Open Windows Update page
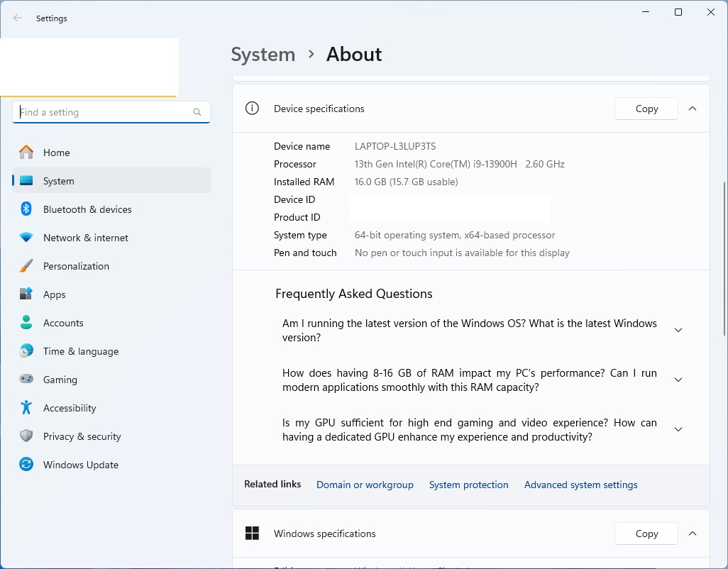Viewport: 728px width, 569px height. tap(111, 464)
